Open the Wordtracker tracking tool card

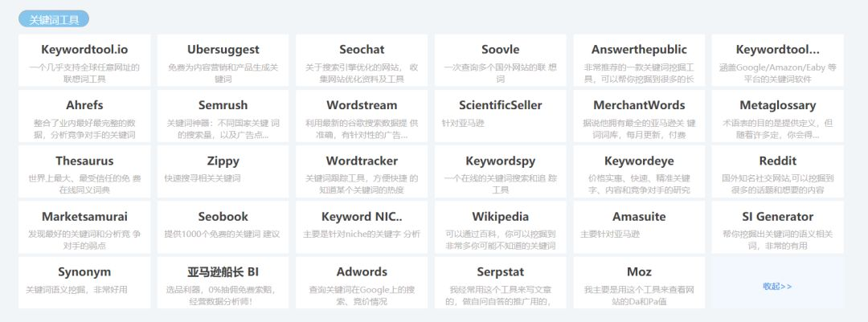coord(362,171)
